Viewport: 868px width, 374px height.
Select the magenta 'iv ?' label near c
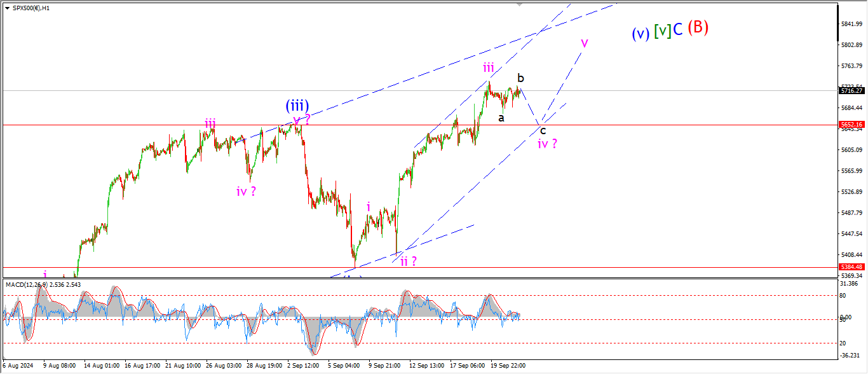tap(548, 144)
